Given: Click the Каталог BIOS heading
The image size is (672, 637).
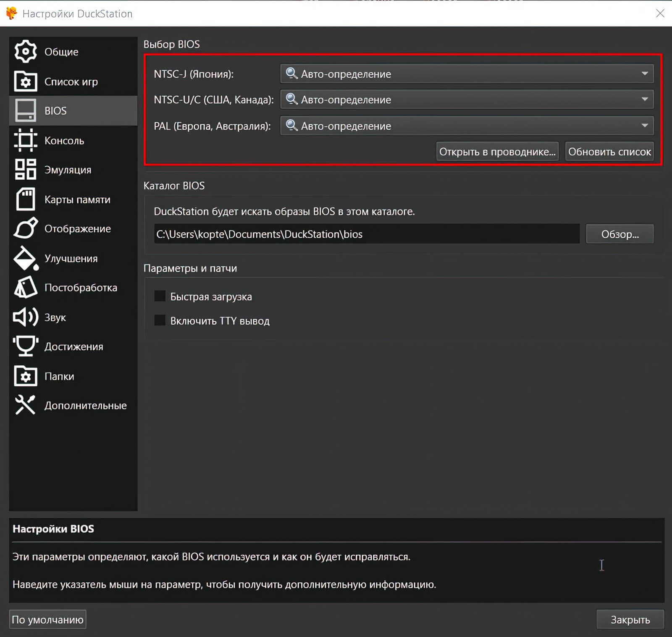Looking at the screenshot, I should pos(174,186).
